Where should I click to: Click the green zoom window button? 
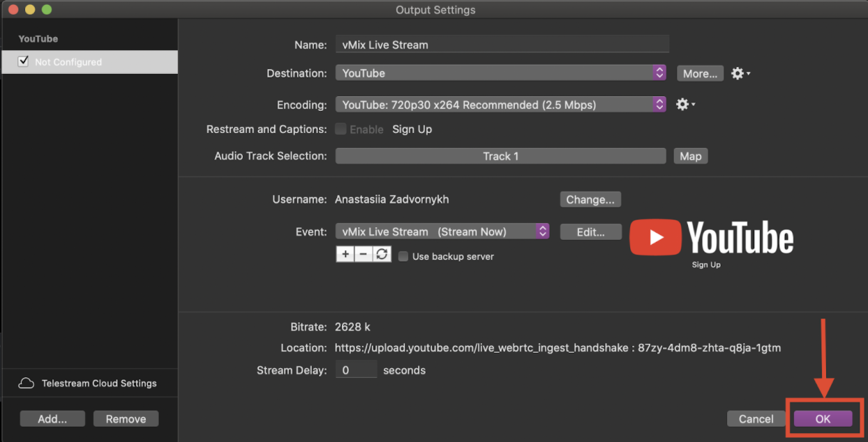[47, 10]
